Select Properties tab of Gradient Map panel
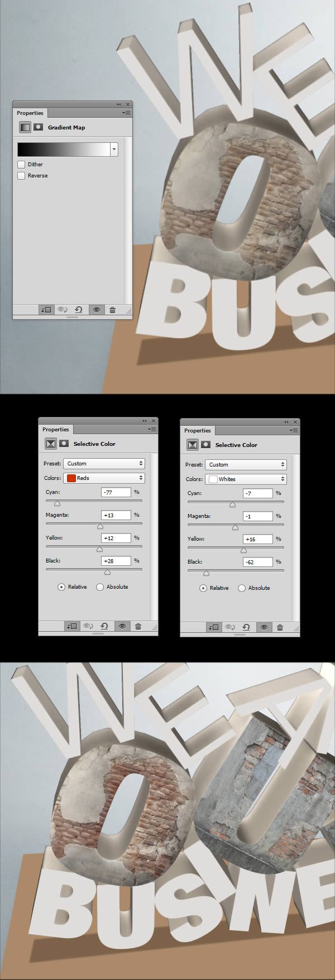 [30, 113]
